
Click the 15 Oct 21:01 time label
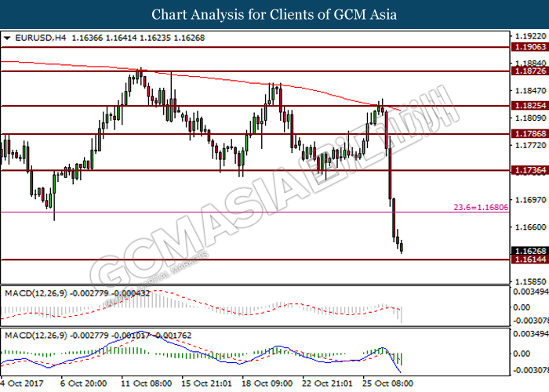tap(206, 383)
